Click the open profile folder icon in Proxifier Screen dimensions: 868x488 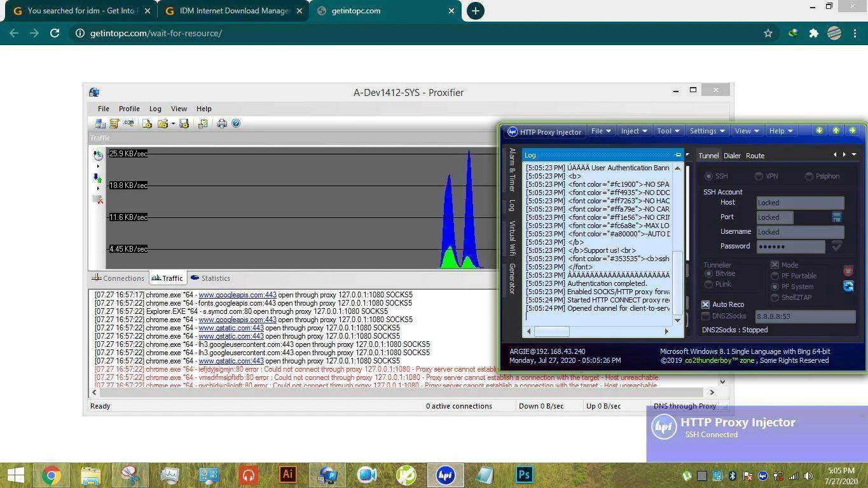163,124
